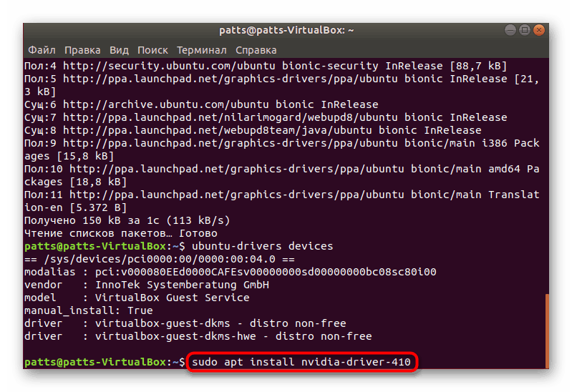Open the Вид menu
This screenshot has height=392, width=572.
tap(119, 50)
